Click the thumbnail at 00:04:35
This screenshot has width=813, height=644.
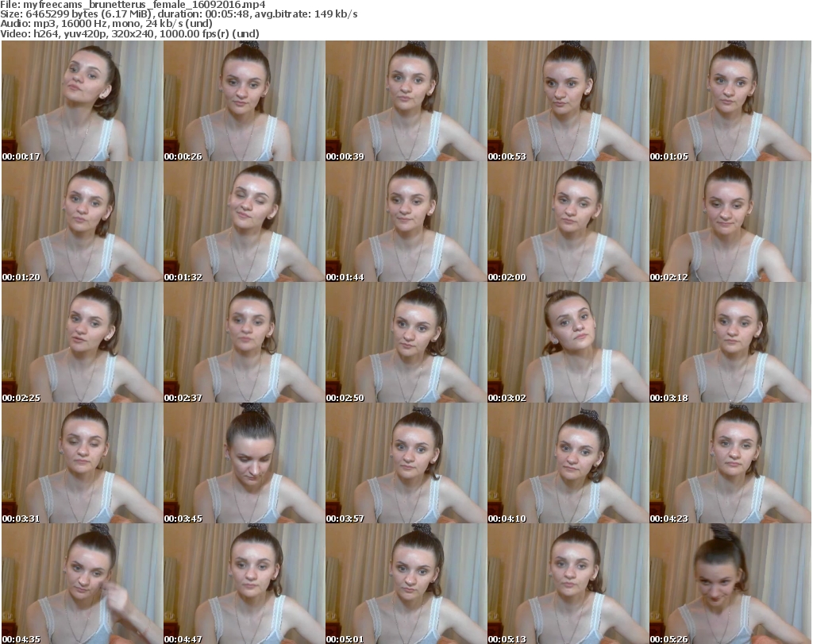coord(82,584)
